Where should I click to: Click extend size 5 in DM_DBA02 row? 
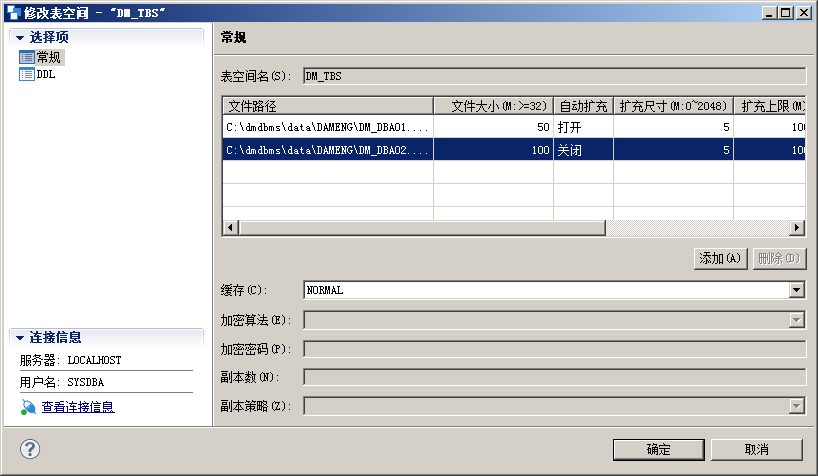tap(673, 150)
